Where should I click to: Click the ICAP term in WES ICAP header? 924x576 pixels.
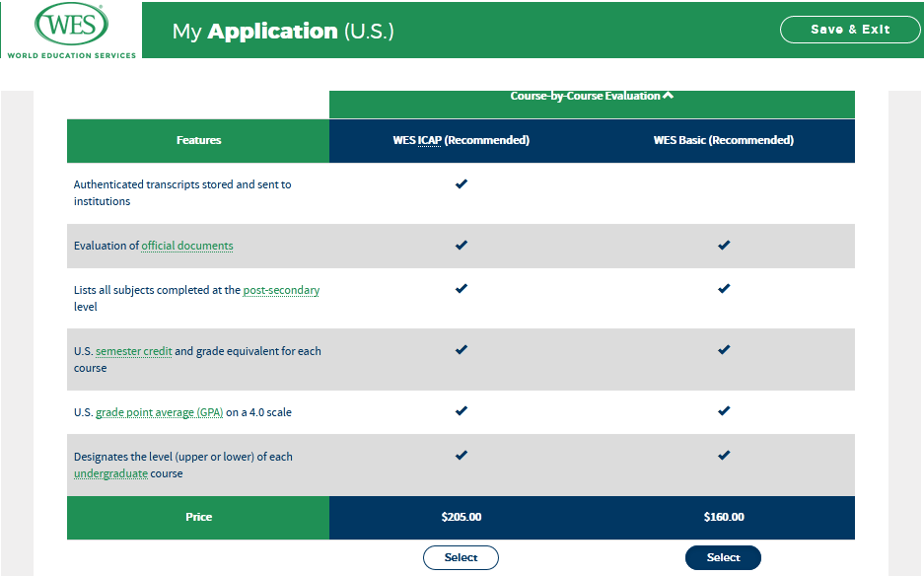click(429, 140)
